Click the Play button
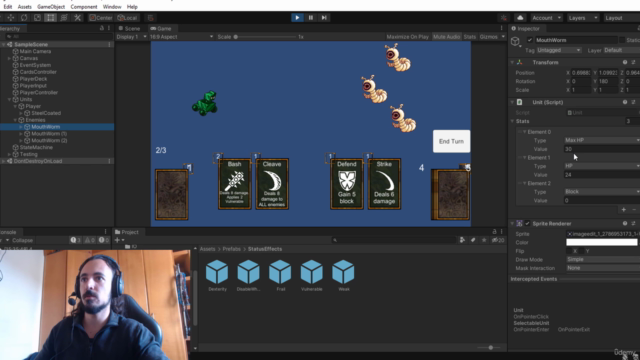Image resolution: width=640 pixels, height=360 pixels. click(297, 18)
